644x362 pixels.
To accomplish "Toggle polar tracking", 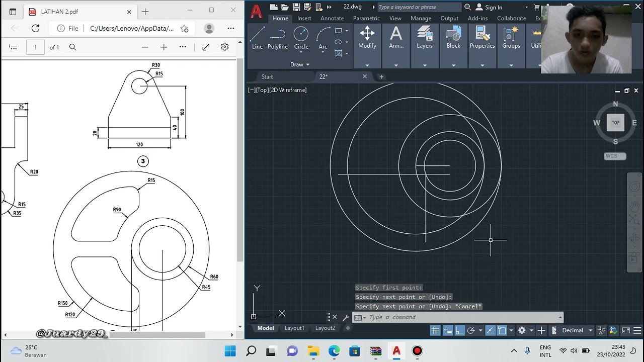I will (x=471, y=330).
